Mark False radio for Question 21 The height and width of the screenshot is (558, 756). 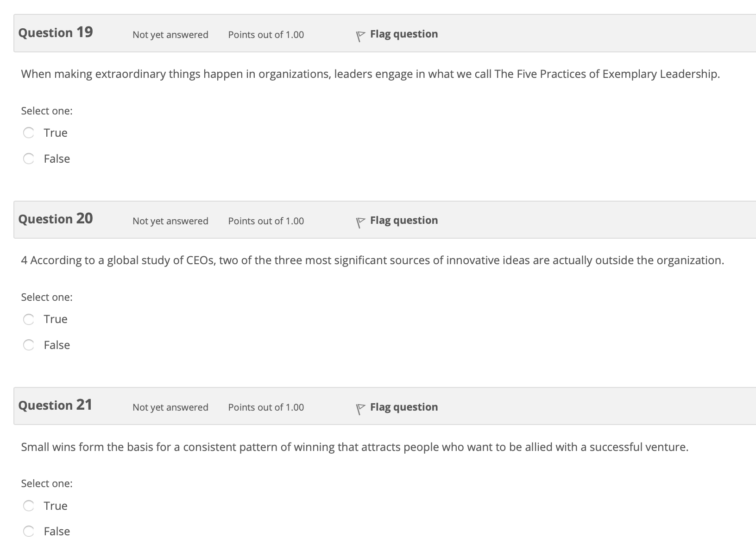[x=29, y=532]
